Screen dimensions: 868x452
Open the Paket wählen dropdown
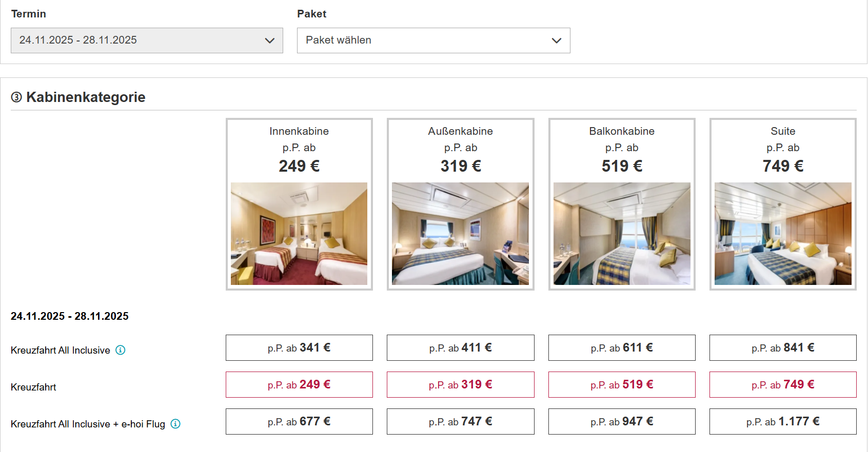click(x=433, y=40)
